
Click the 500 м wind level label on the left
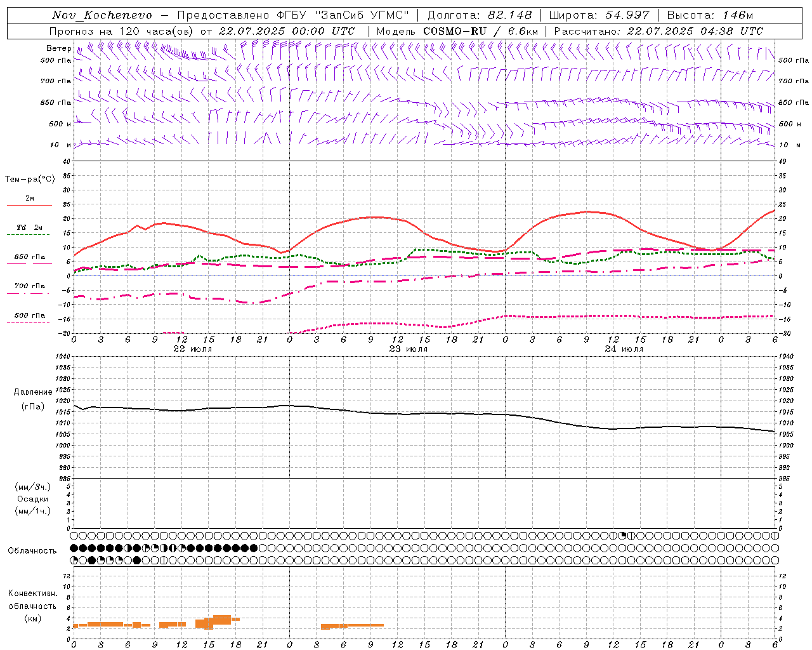[x=60, y=124]
